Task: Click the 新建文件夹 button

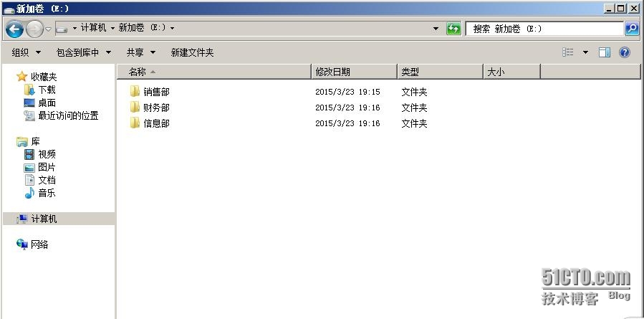Action: [x=192, y=52]
